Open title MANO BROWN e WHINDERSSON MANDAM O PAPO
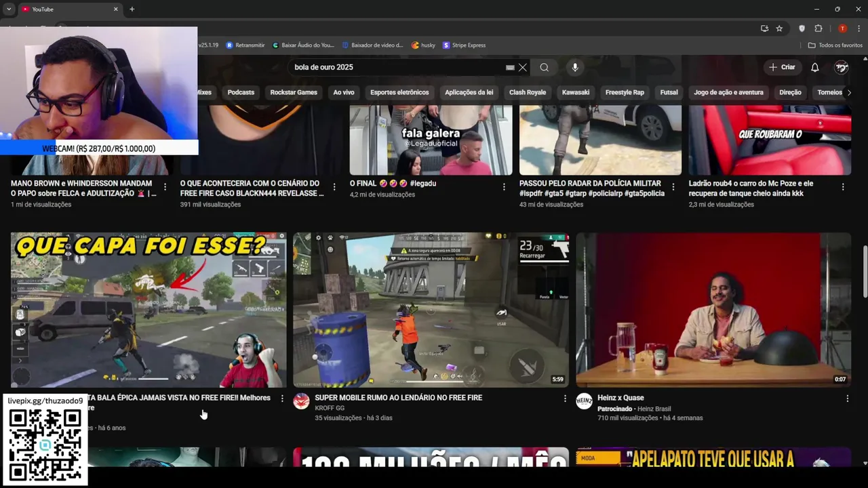Viewport: 868px width, 488px height. click(83, 188)
